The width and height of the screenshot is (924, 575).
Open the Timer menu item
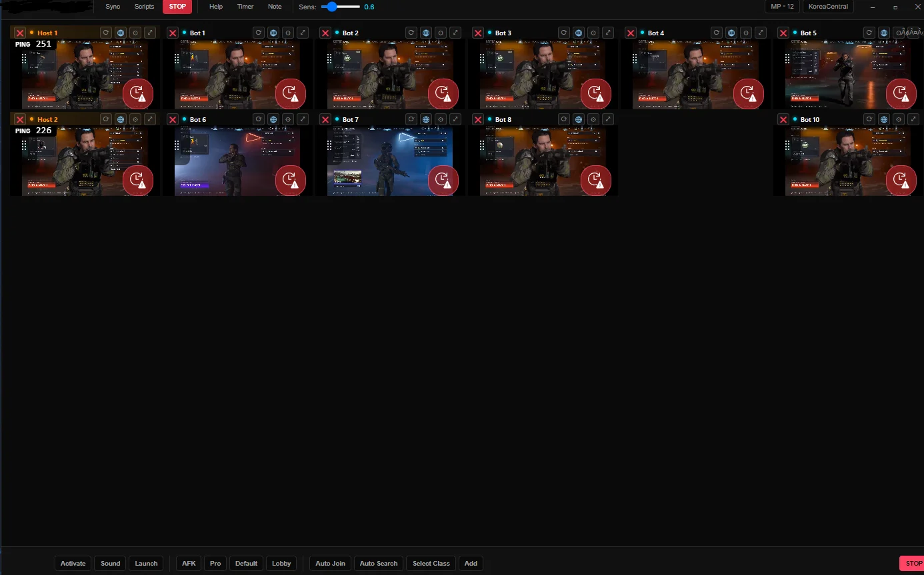tap(245, 7)
